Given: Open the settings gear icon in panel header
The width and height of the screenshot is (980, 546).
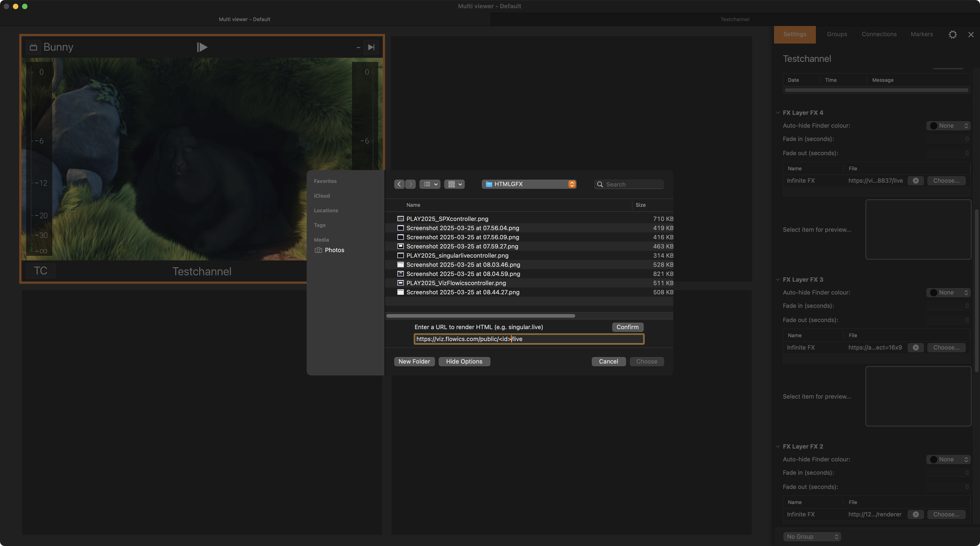Looking at the screenshot, I should 952,35.
